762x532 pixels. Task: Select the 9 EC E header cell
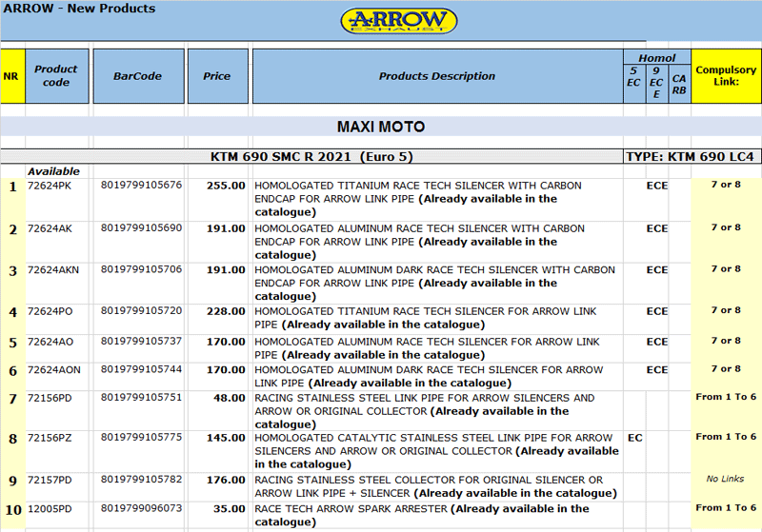657,83
